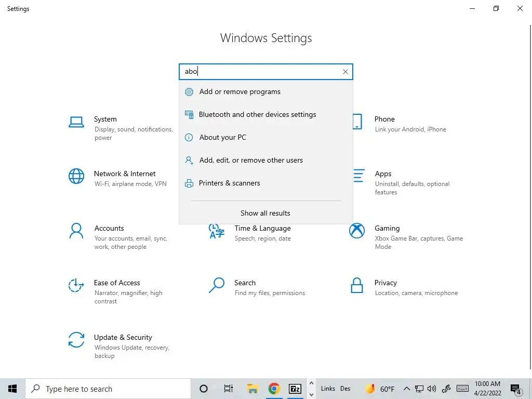Click the Settings window vertical scrollbar

tap(530, 197)
